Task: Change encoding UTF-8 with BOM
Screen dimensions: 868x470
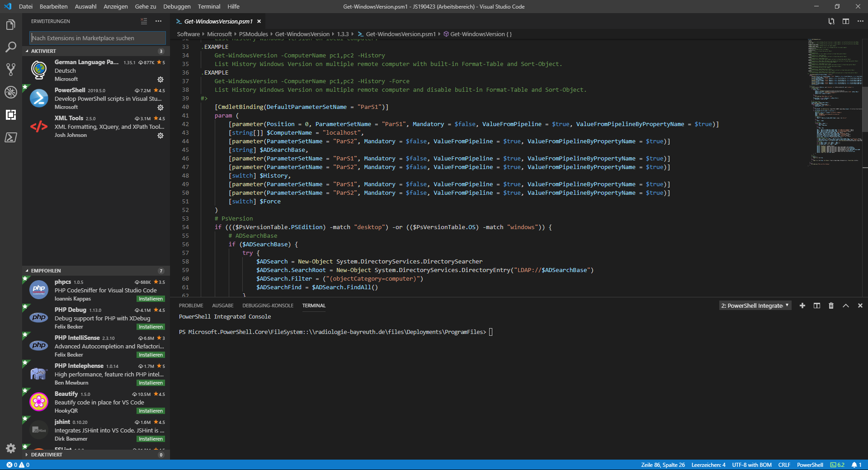Action: [x=752, y=465]
